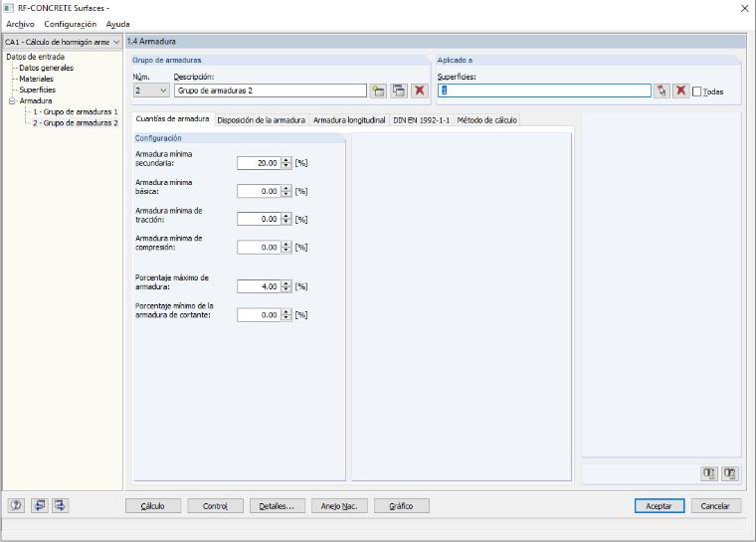This screenshot has height=542, width=756.
Task: Select the Armadura tree item
Action: (x=35, y=100)
